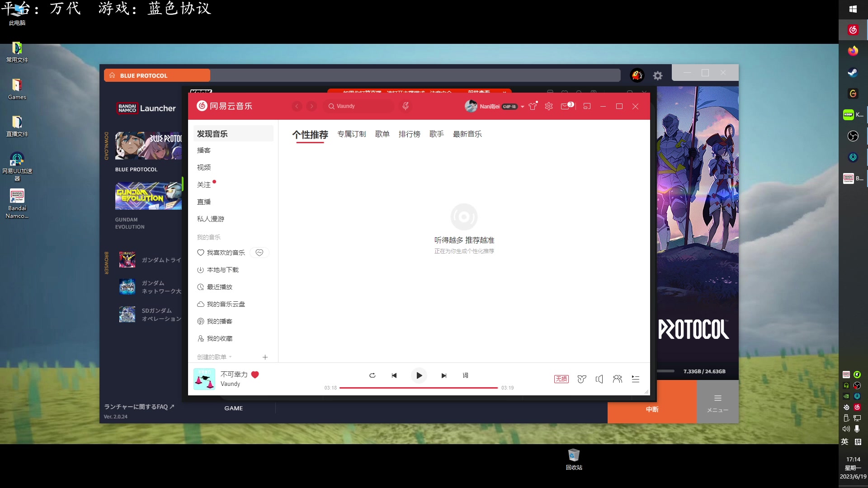Image resolution: width=868 pixels, height=488 pixels.
Task: Select the 排行榜 tab
Action: 410,134
